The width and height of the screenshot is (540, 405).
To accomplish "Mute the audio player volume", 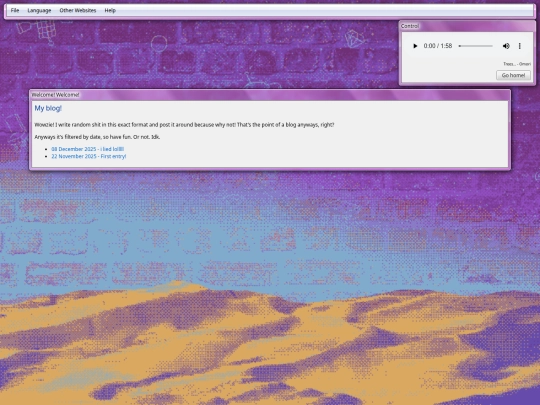I will 506,46.
